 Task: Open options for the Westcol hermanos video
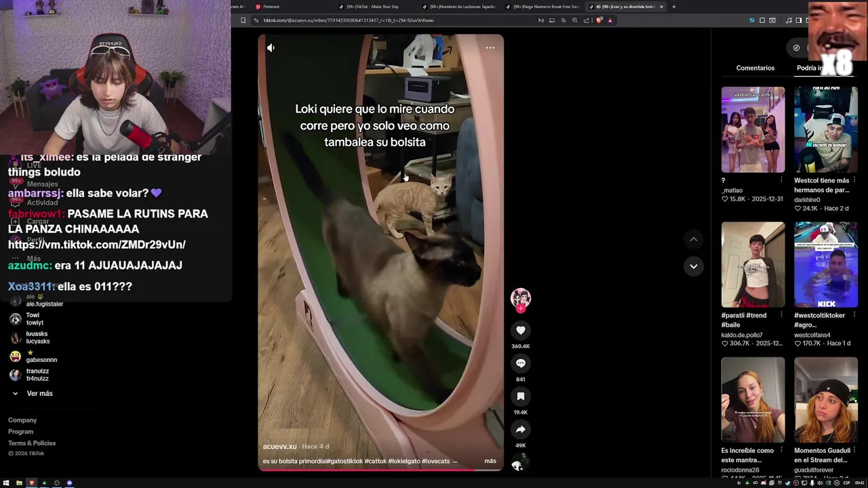854,180
